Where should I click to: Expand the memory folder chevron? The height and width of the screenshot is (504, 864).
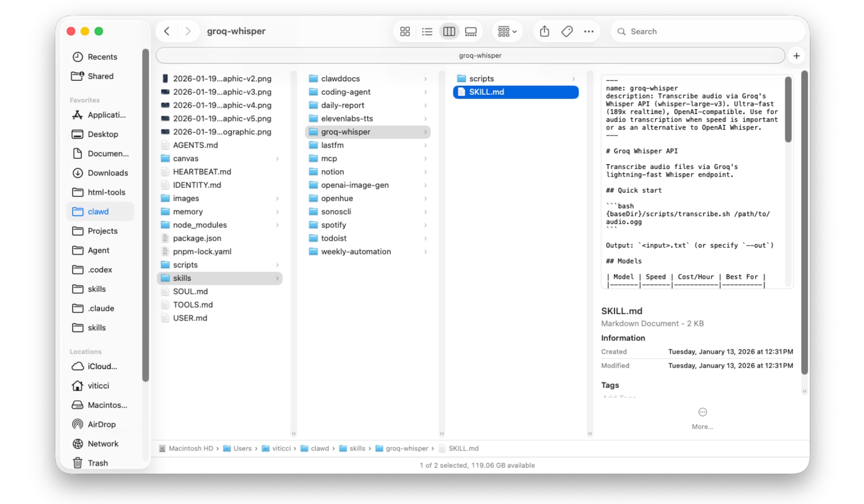click(277, 212)
